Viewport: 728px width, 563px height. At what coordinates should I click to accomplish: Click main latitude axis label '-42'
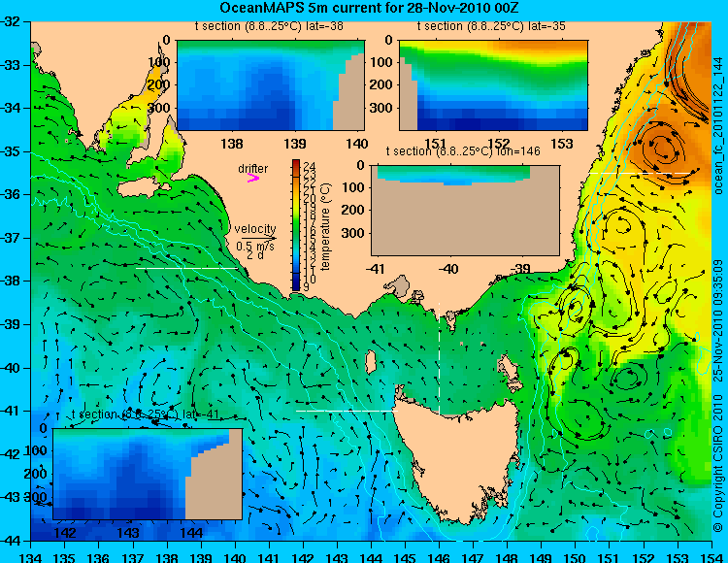pos(11,454)
